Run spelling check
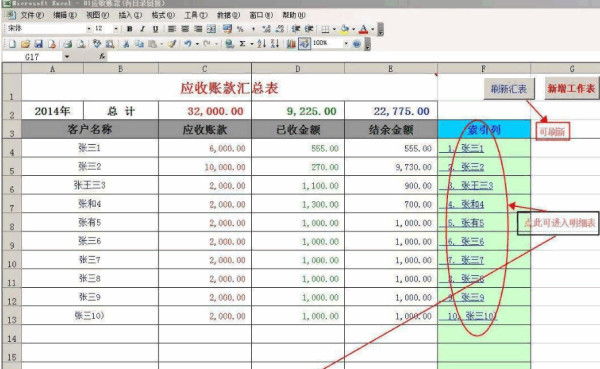This screenshot has width=600, height=369. pyautogui.click(x=97, y=44)
